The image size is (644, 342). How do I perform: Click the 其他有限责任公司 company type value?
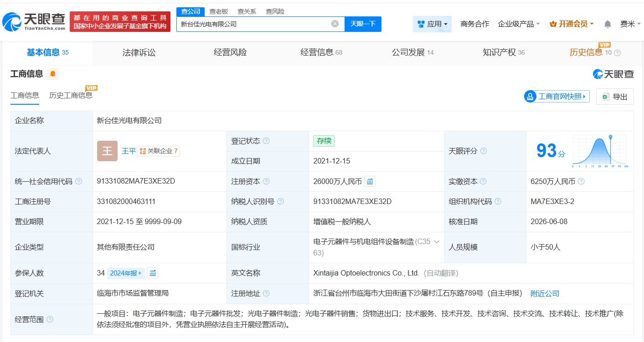pyautogui.click(x=126, y=247)
